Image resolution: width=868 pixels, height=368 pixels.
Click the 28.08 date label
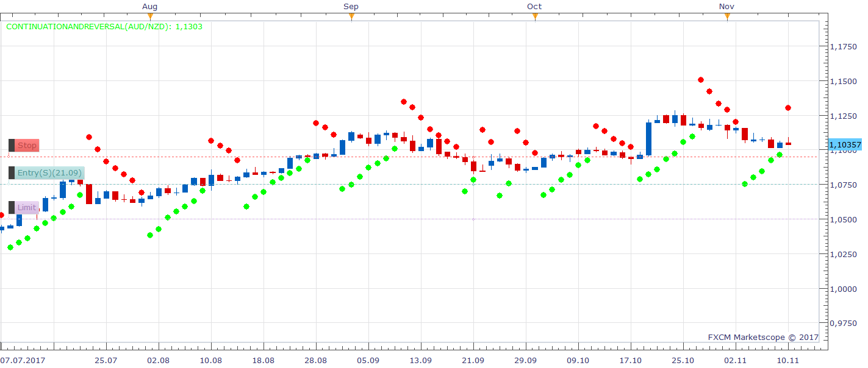316,361
